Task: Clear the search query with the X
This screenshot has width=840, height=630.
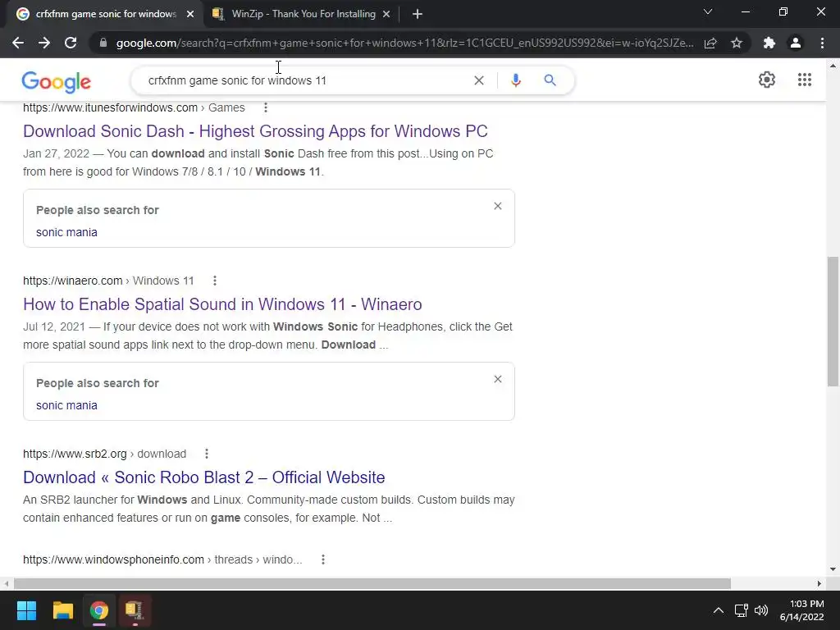Action: pos(479,80)
